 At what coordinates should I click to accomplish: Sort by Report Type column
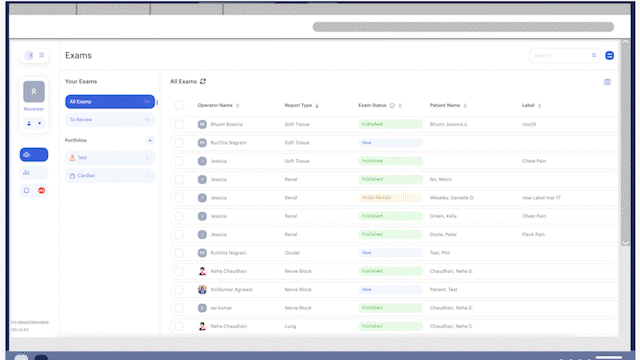[317, 106]
